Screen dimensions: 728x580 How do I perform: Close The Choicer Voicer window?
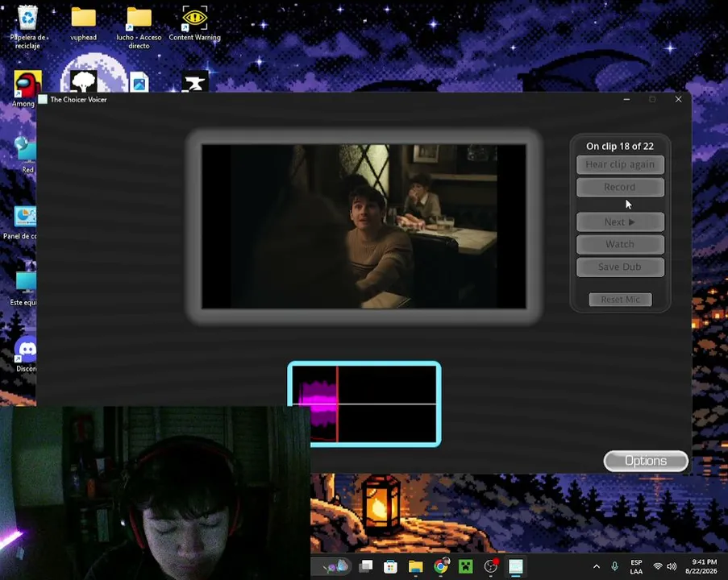point(678,99)
